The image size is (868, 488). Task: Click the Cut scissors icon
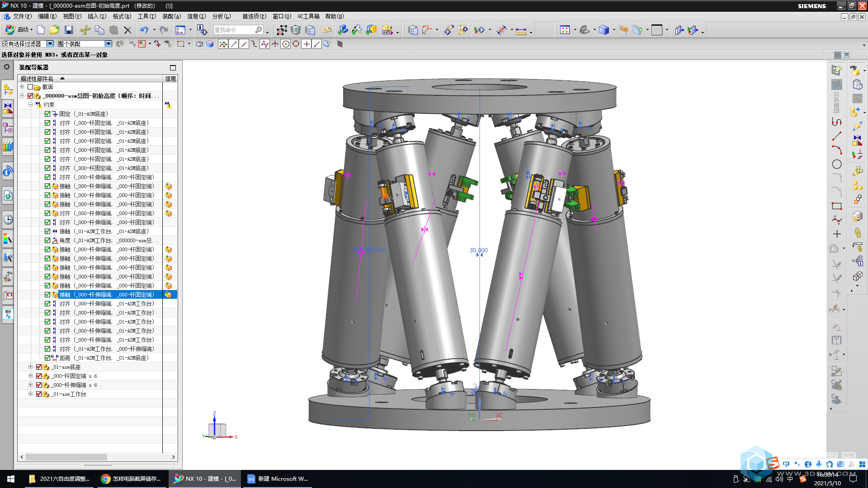point(85,30)
